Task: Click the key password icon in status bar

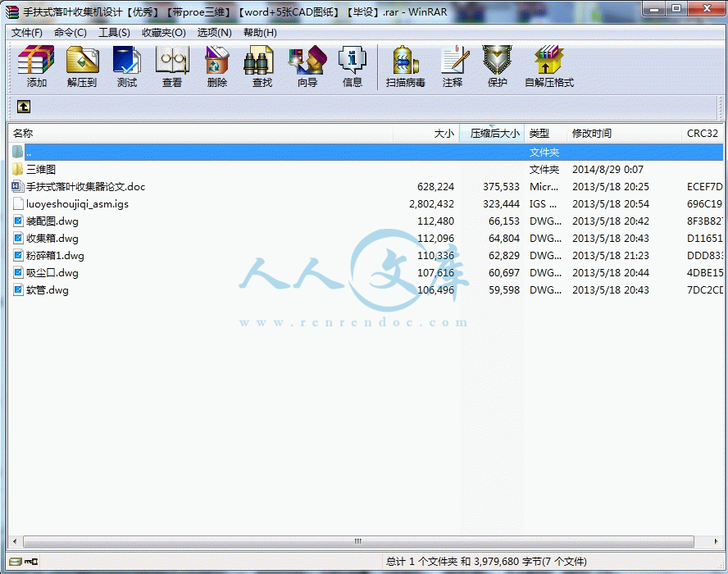Action: coord(32,562)
